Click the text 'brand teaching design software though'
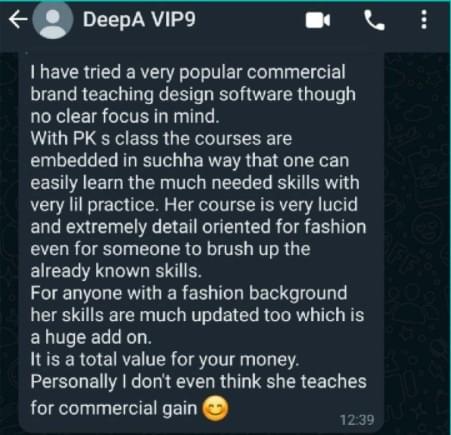The image size is (451, 435). coord(193,94)
